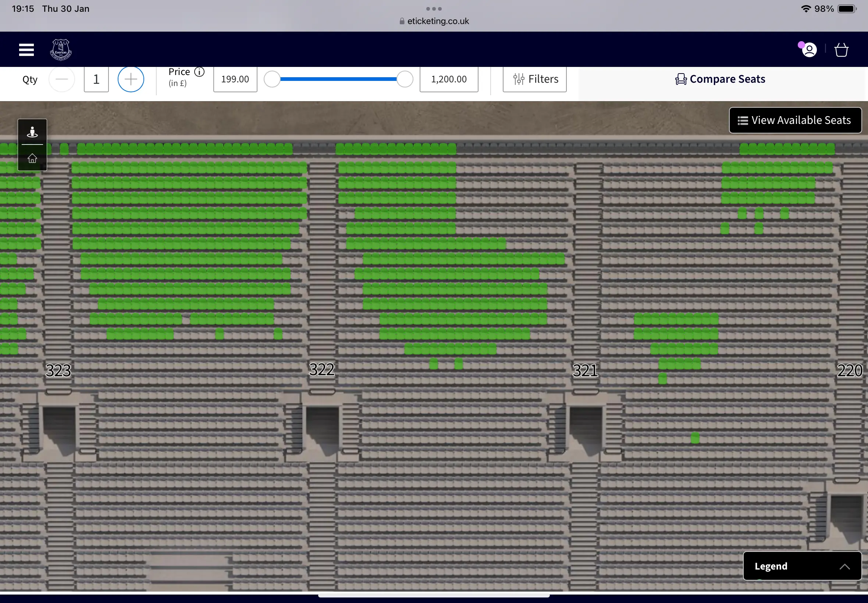Click the Everton club crest logo

tap(61, 50)
